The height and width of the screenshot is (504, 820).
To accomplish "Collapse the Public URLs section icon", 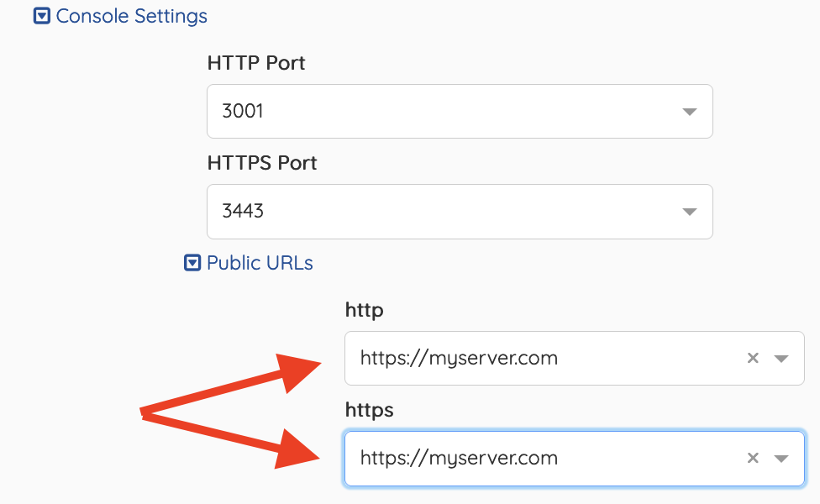I will pyautogui.click(x=192, y=263).
